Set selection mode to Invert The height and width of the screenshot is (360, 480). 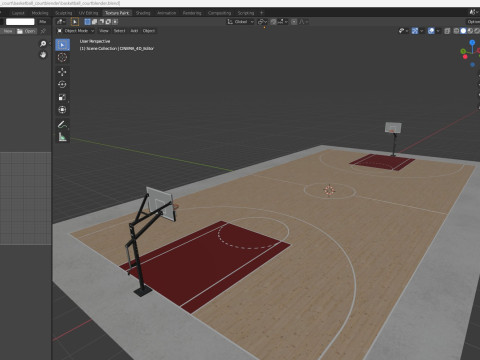point(108,22)
